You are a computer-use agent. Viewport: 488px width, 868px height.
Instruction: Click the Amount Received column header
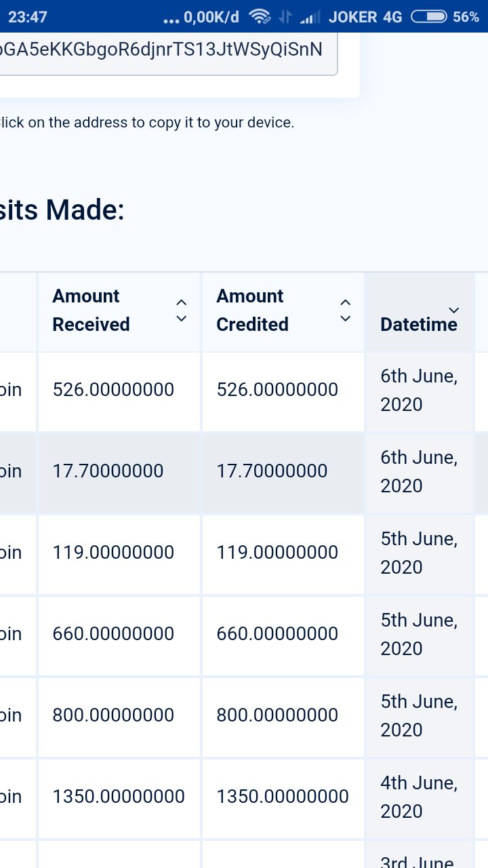(x=119, y=312)
